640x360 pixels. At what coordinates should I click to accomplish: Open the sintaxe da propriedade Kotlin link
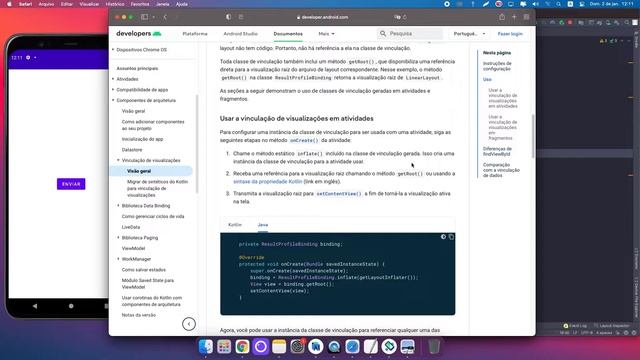tap(268, 182)
